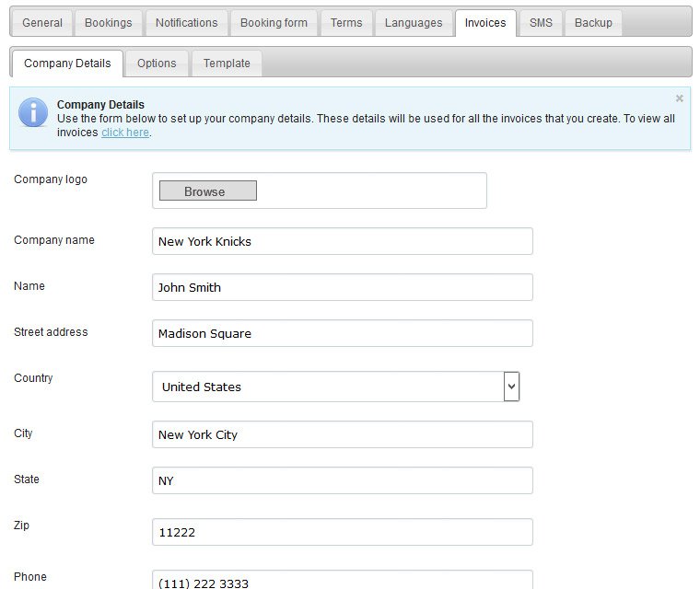
Task: Select the Invoices tab
Action: tap(485, 23)
